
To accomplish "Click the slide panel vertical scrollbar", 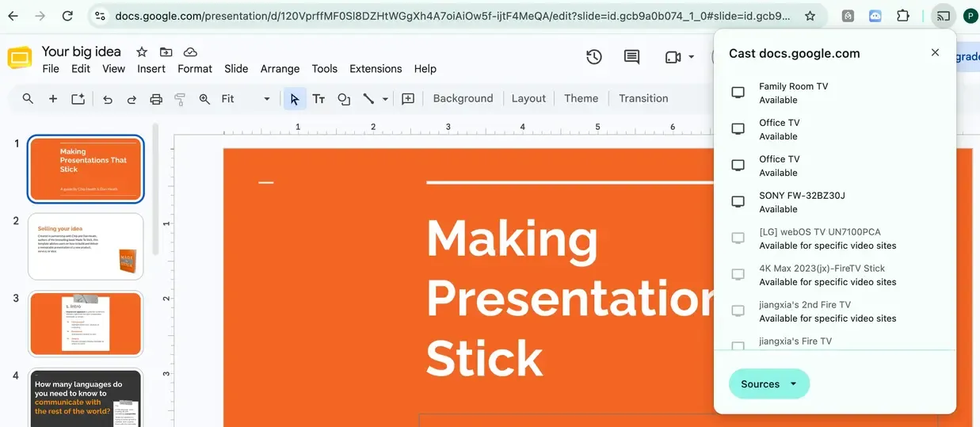I will (x=155, y=189).
